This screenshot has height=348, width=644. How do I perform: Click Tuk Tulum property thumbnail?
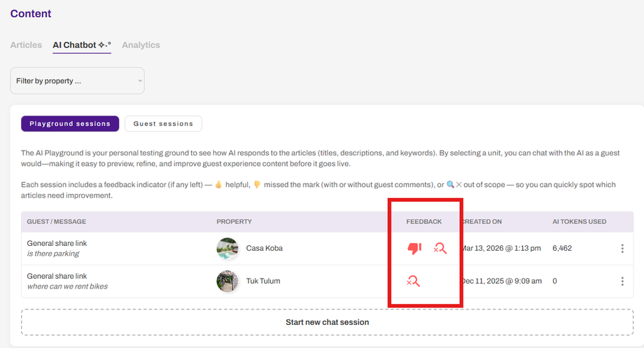tap(227, 281)
